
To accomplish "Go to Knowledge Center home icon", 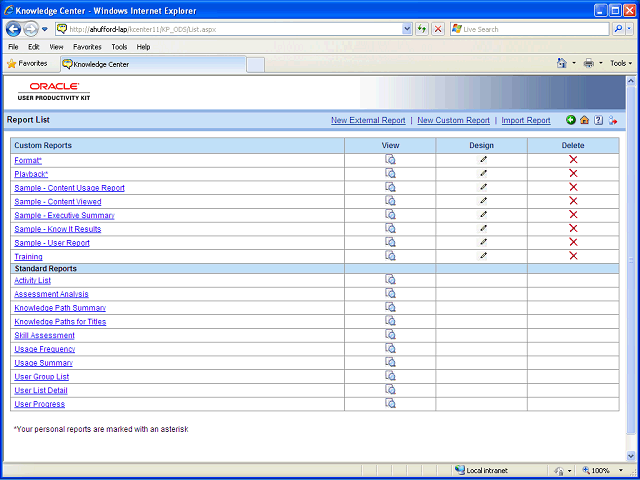I will tap(584, 120).
